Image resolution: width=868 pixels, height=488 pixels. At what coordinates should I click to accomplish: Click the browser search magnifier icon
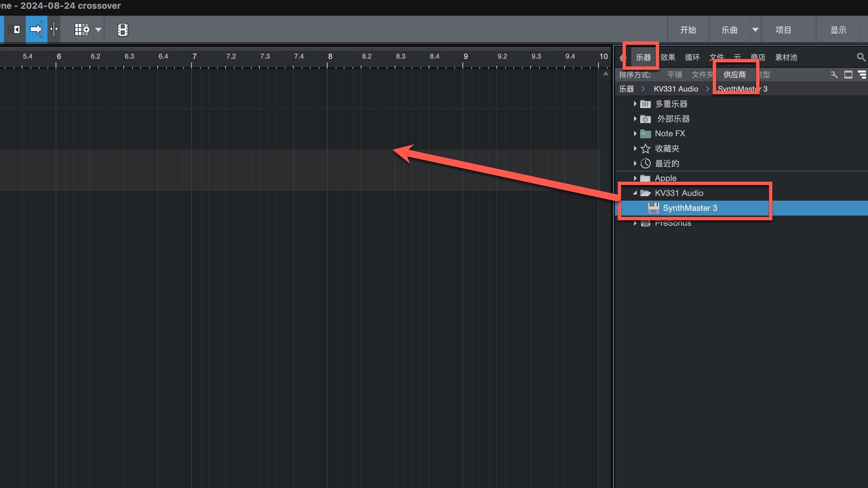tap(861, 57)
